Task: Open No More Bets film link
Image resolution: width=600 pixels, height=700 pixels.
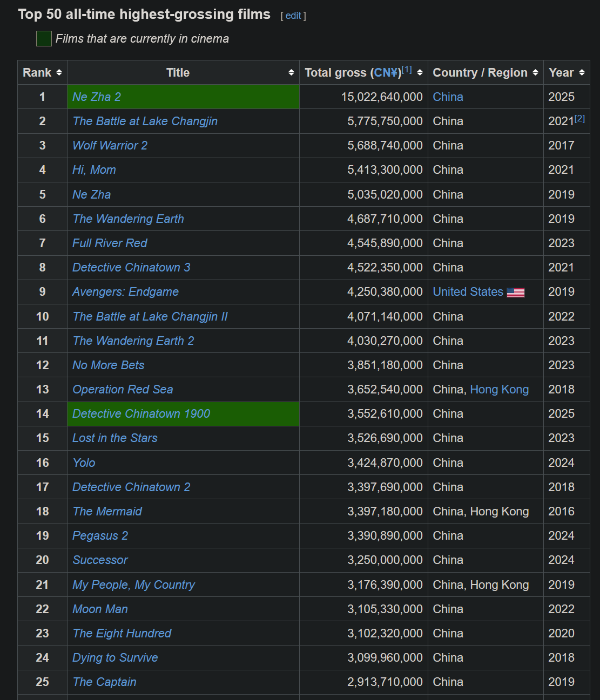Action: pos(108,365)
